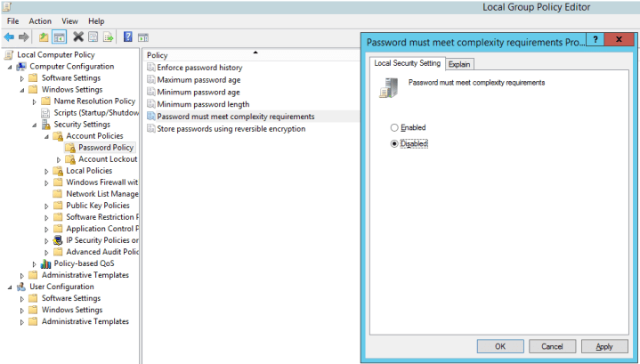This screenshot has width=640, height=364.
Task: Collapse the Account Policies tree node
Action: tap(46, 136)
